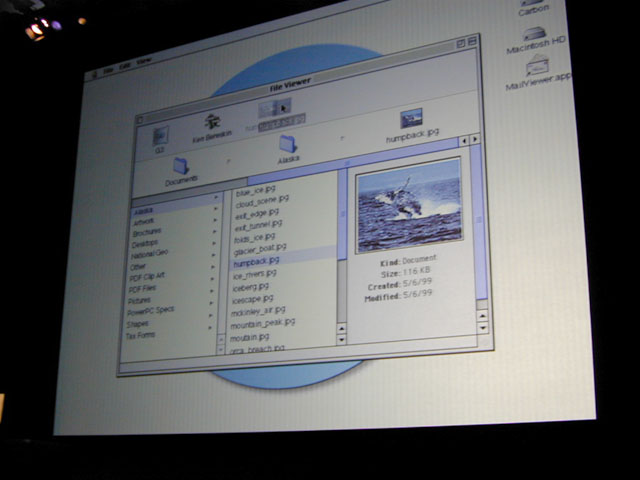Click the Carbon desktop icon
Viewport: 640px width, 480px height.
533,5
